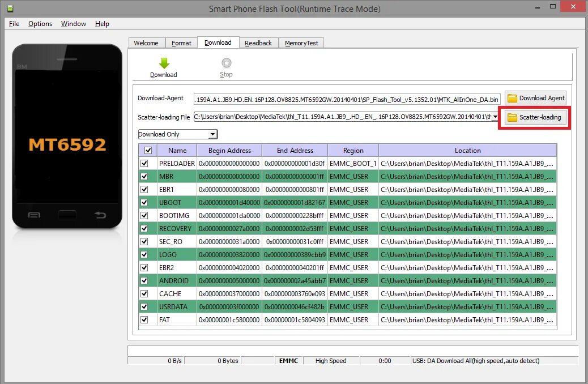Open the Scatter-loading file browser button

(x=535, y=117)
